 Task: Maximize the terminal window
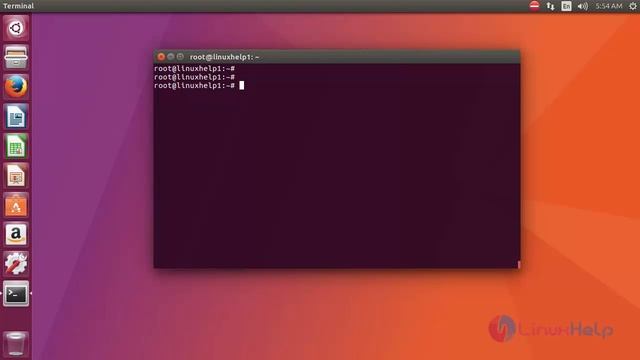[x=180, y=57]
